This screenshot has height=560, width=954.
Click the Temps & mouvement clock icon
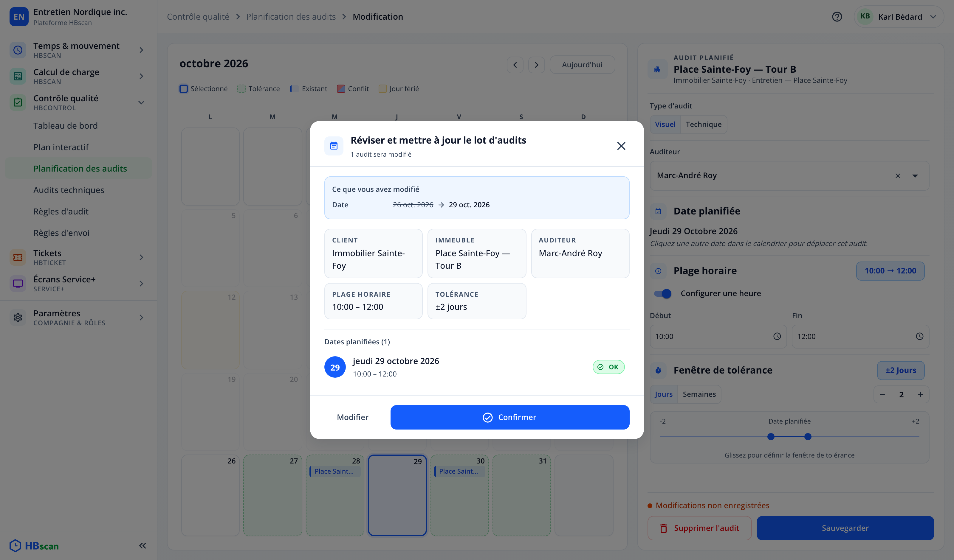[x=18, y=50]
